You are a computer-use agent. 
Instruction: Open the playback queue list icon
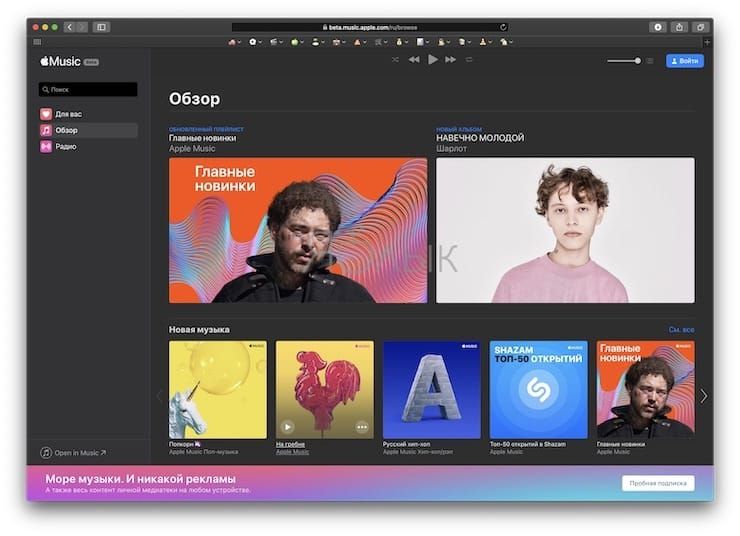(650, 61)
